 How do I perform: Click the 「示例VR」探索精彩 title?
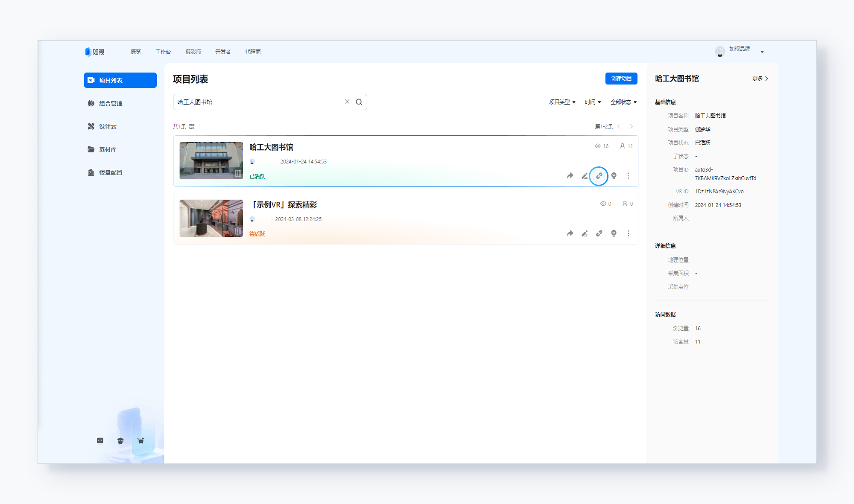[x=284, y=205]
